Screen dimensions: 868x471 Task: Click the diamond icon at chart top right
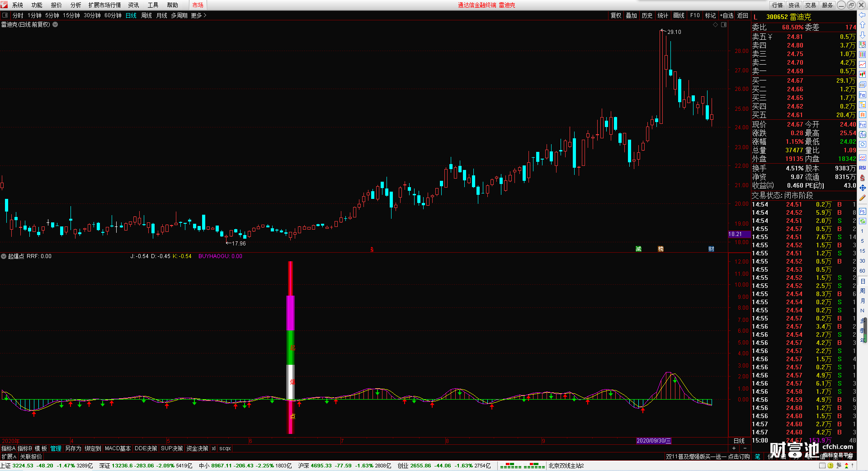[x=716, y=25]
